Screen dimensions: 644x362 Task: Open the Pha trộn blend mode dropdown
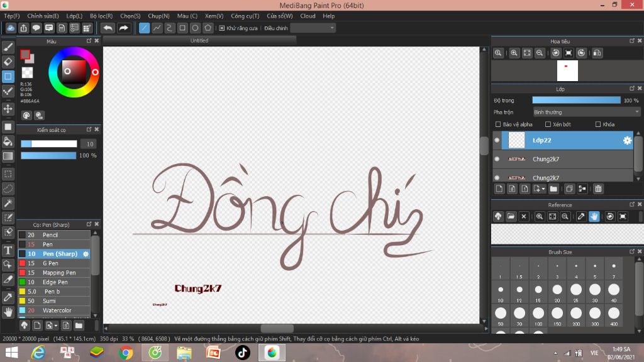587,112
